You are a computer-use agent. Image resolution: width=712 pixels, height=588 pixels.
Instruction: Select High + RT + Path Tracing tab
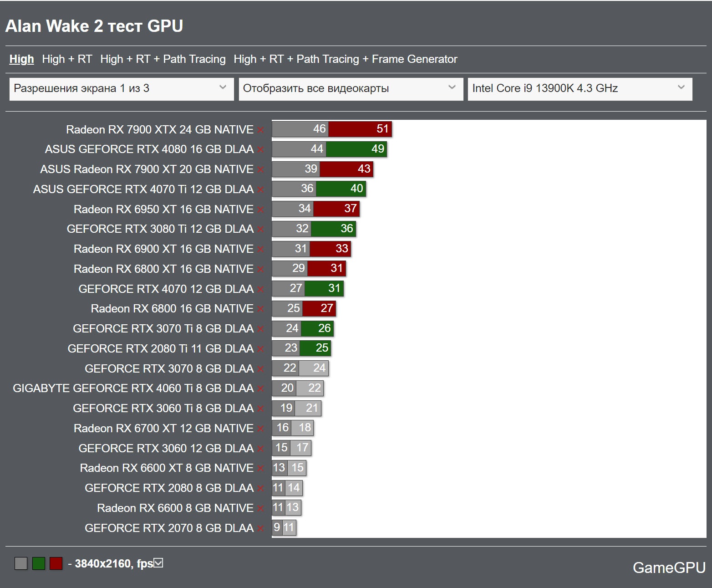pos(163,59)
